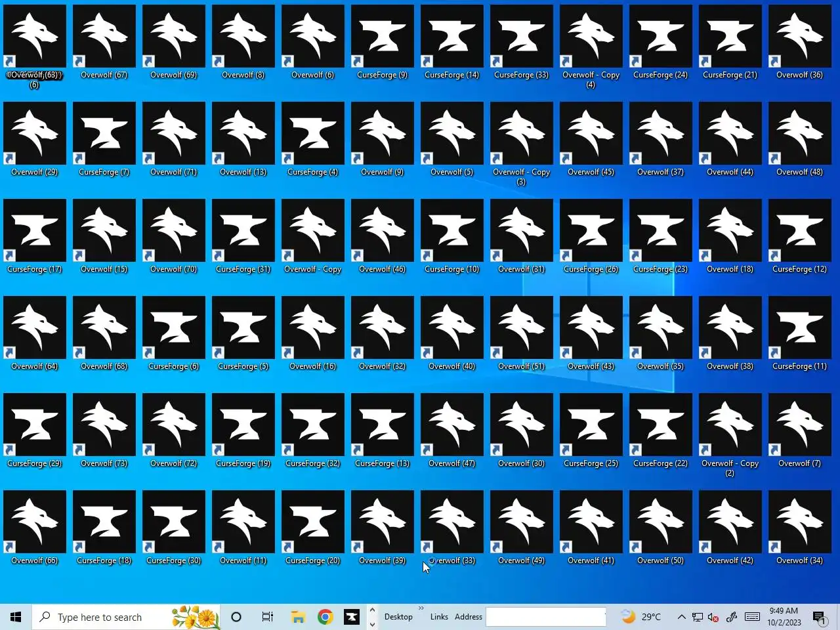This screenshot has height=630, width=840.
Task: Click the Address toolbar input field
Action: click(546, 617)
